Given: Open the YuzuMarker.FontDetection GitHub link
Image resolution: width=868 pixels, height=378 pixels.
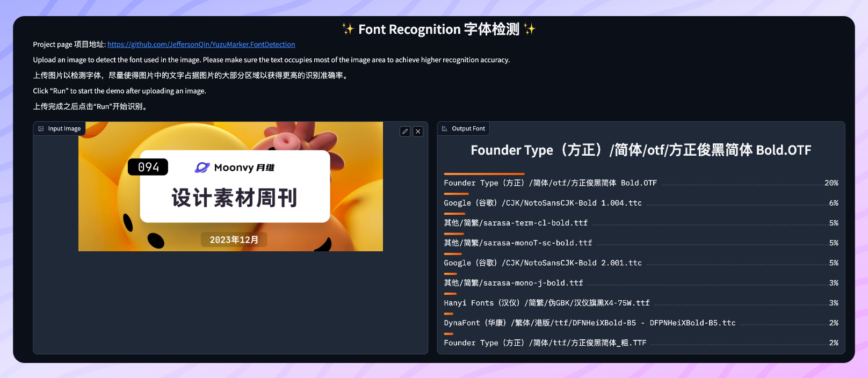Looking at the screenshot, I should click(x=201, y=45).
